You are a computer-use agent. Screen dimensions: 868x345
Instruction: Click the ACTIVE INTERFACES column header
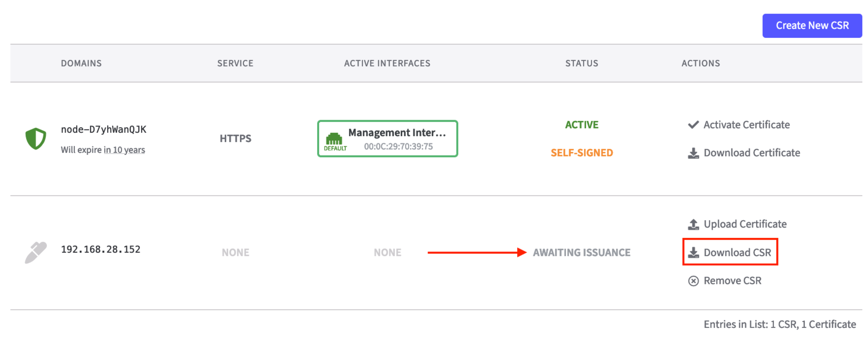387,63
